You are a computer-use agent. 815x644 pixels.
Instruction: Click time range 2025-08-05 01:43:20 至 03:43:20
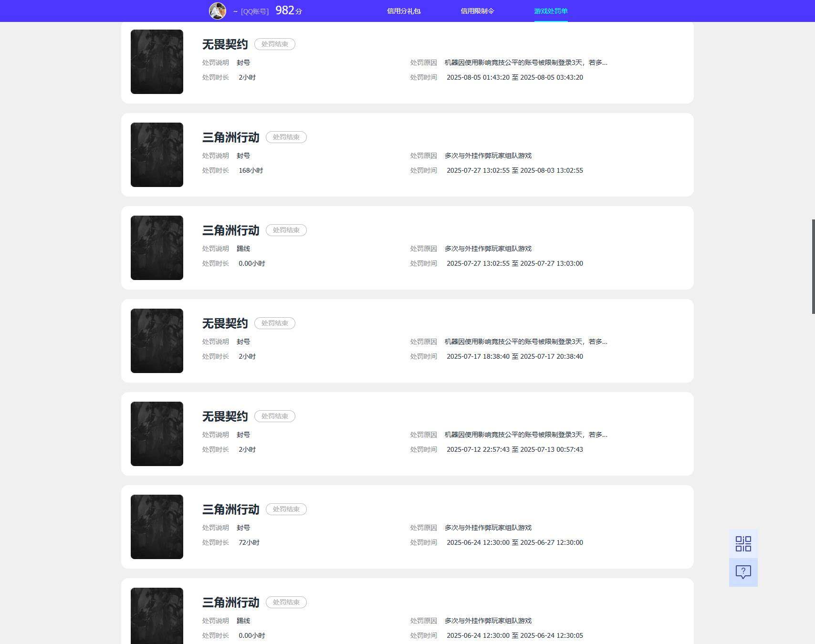click(x=515, y=77)
